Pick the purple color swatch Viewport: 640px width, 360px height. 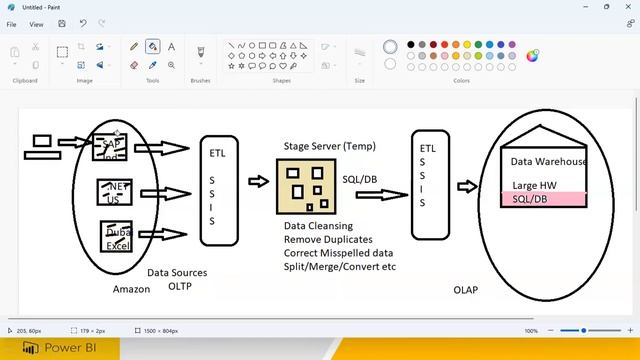coord(512,44)
